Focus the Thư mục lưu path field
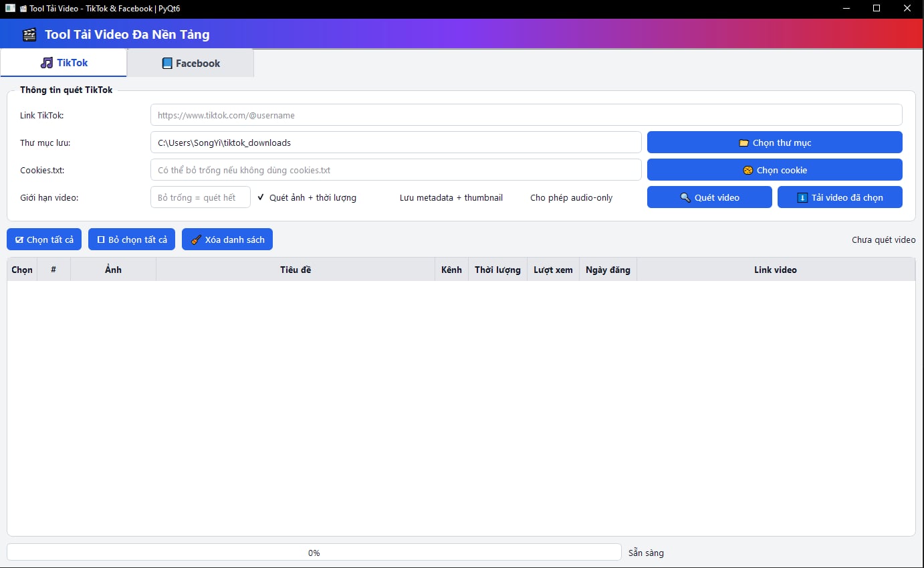This screenshot has height=568, width=924. (x=396, y=143)
